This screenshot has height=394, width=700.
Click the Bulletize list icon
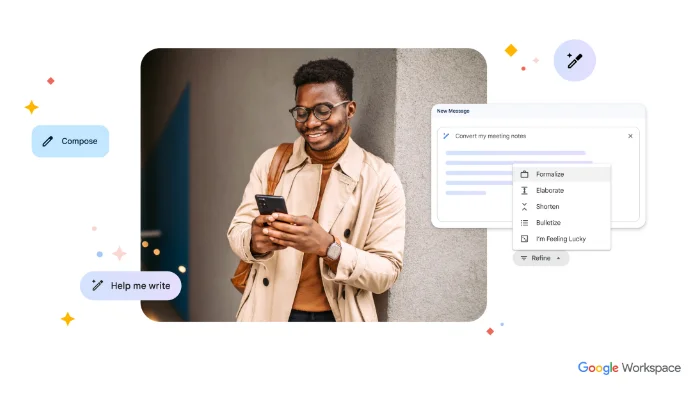[x=525, y=223]
